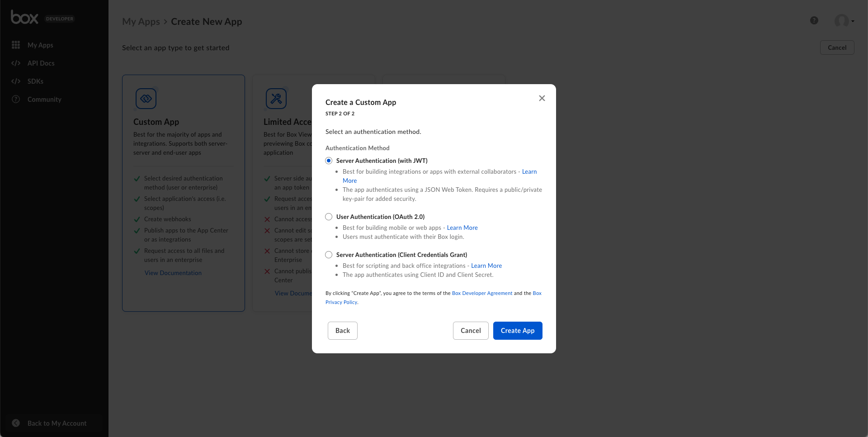Click the Custom App card icon
This screenshot has width=868, height=437.
146,98
